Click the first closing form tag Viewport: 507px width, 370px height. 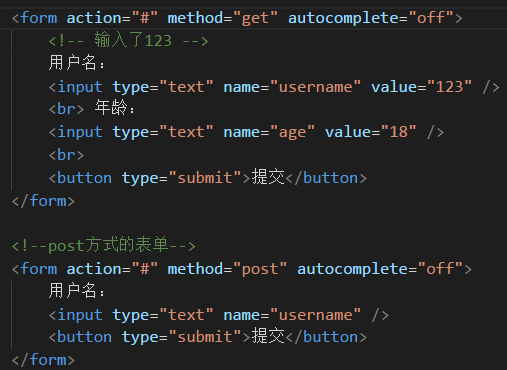43,201
